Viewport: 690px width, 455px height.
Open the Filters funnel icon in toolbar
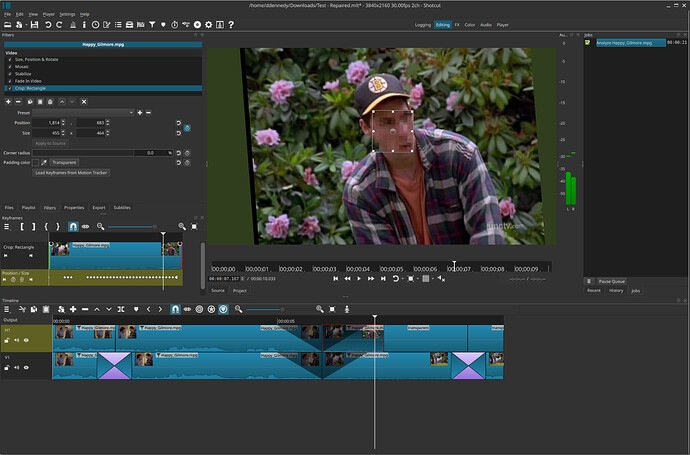click(152, 25)
